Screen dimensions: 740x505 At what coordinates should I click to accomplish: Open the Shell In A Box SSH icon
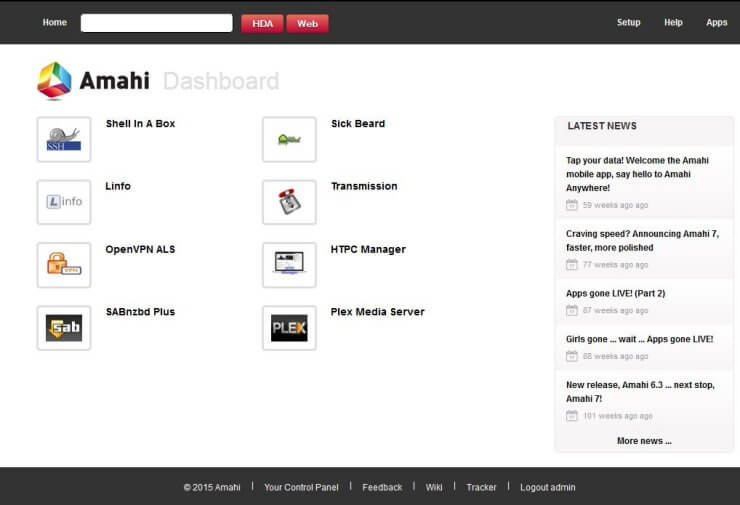click(64, 139)
